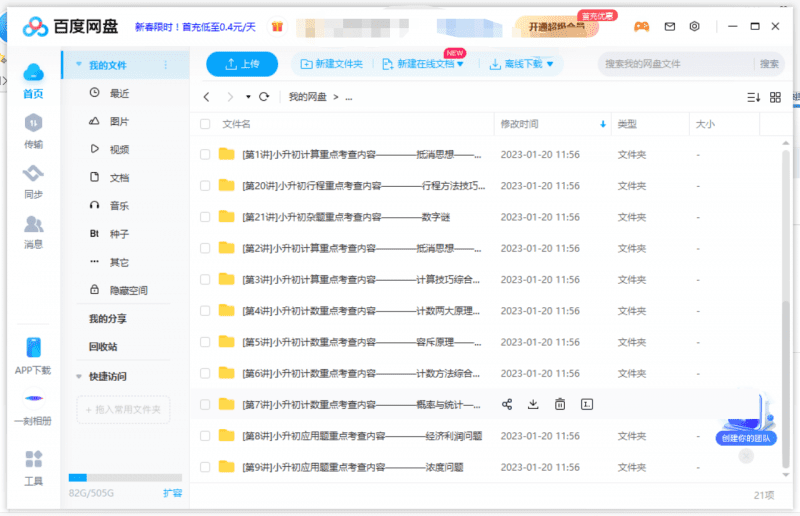The height and width of the screenshot is (516, 800).
Task: Share the 第7讲 folder via share icon
Action: pos(507,404)
